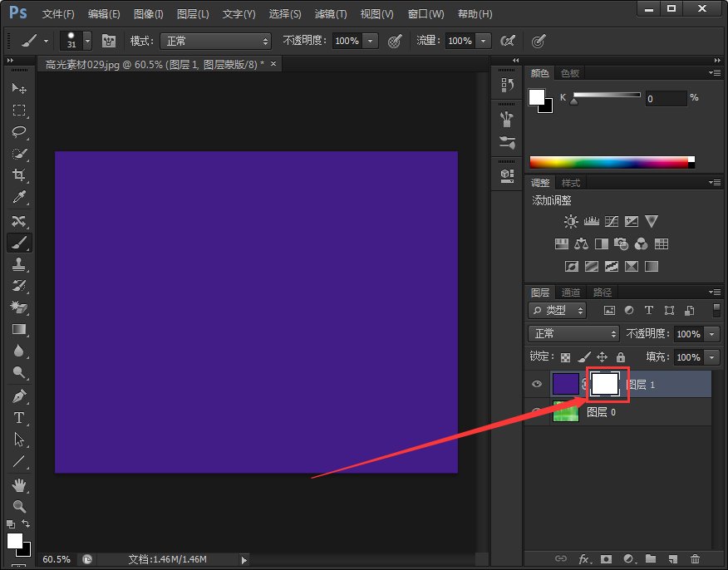Switch to the 通道 tab
728x570 pixels.
pyautogui.click(x=571, y=292)
